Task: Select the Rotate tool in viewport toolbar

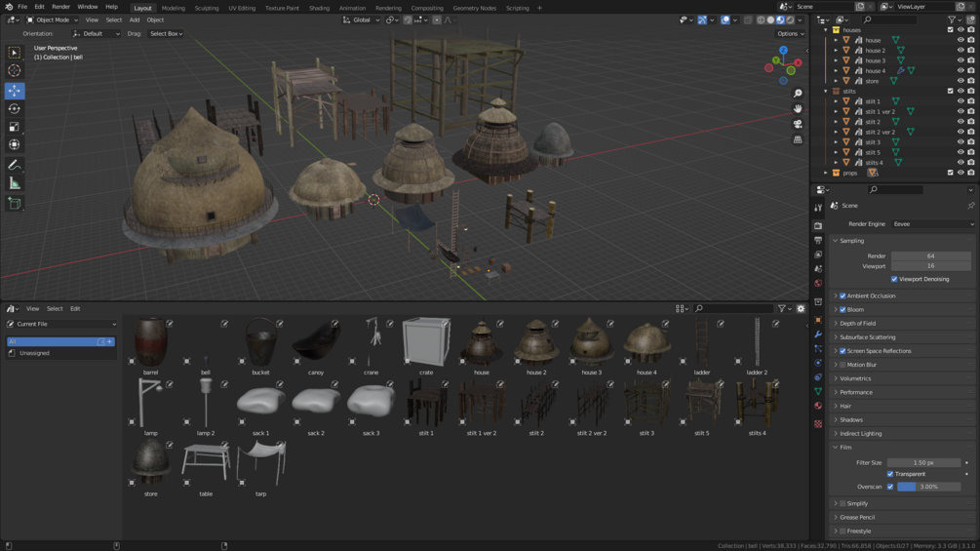Action: pyautogui.click(x=14, y=108)
